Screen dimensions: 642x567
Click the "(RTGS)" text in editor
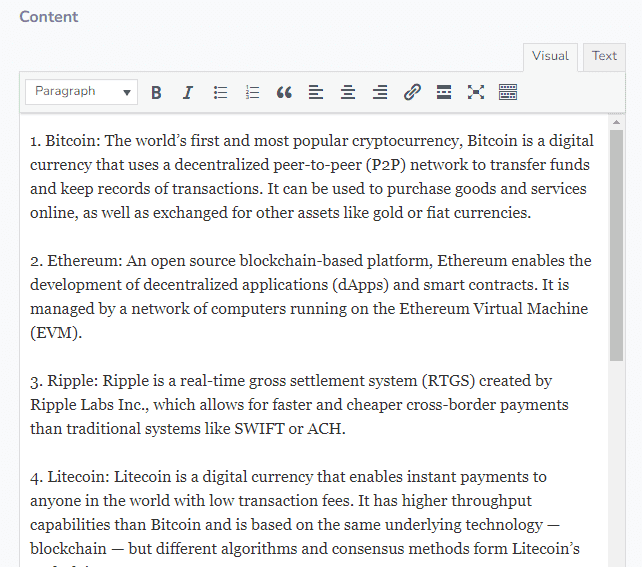click(x=448, y=381)
